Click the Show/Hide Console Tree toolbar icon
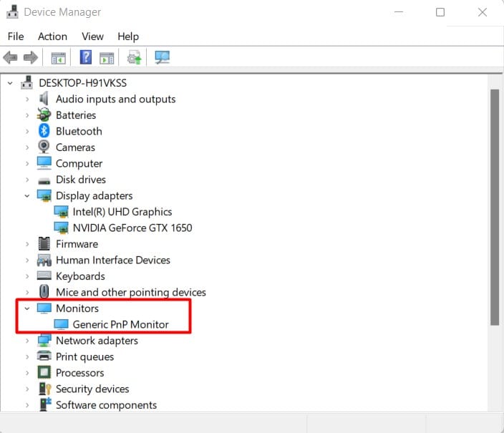 58,58
